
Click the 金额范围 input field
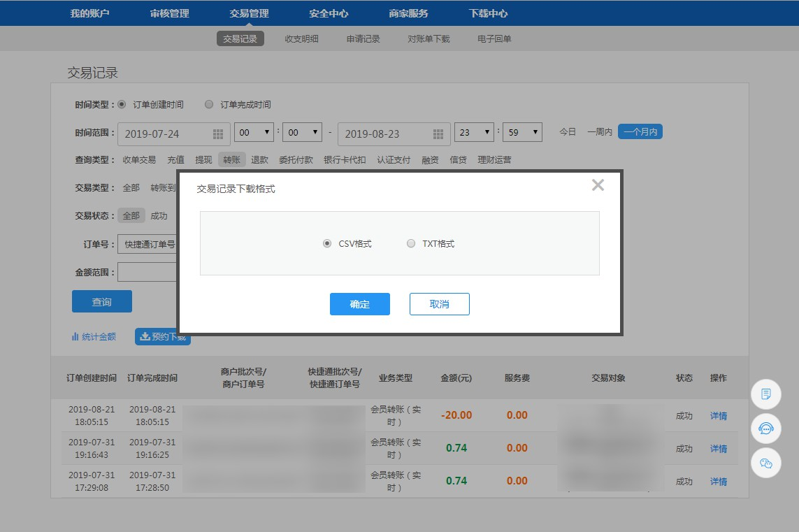coord(147,271)
